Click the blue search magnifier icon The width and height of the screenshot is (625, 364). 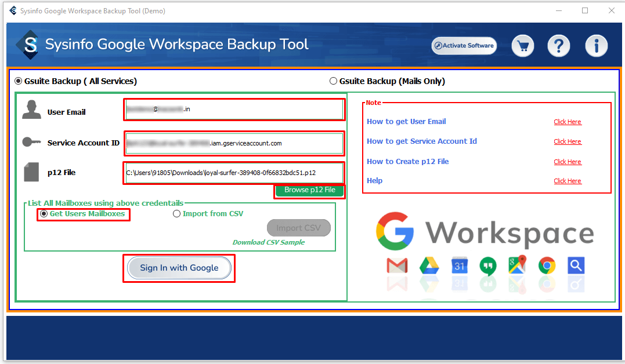click(x=576, y=265)
